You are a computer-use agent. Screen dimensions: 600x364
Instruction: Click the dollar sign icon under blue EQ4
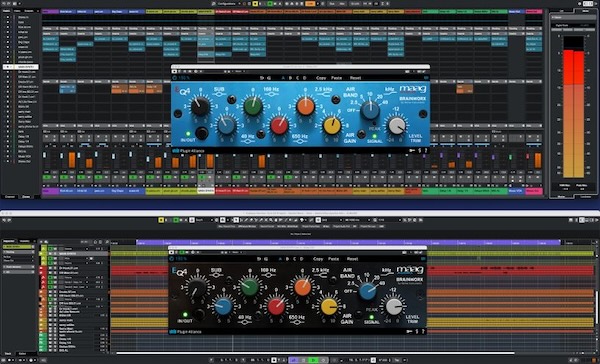[419, 151]
